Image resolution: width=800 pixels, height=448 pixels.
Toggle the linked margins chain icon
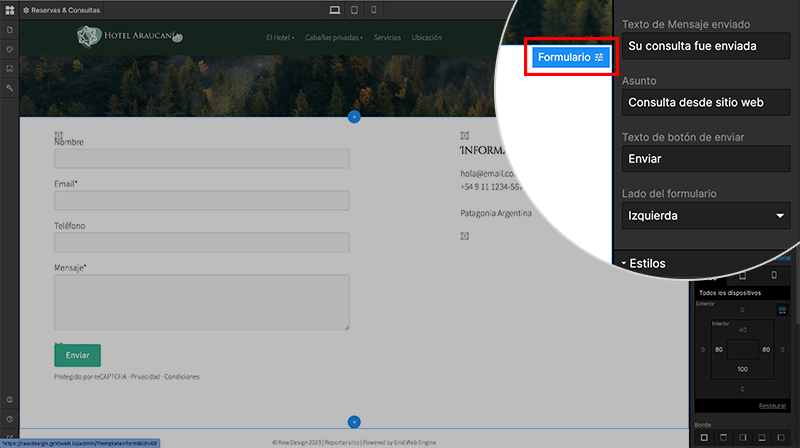coord(782,310)
